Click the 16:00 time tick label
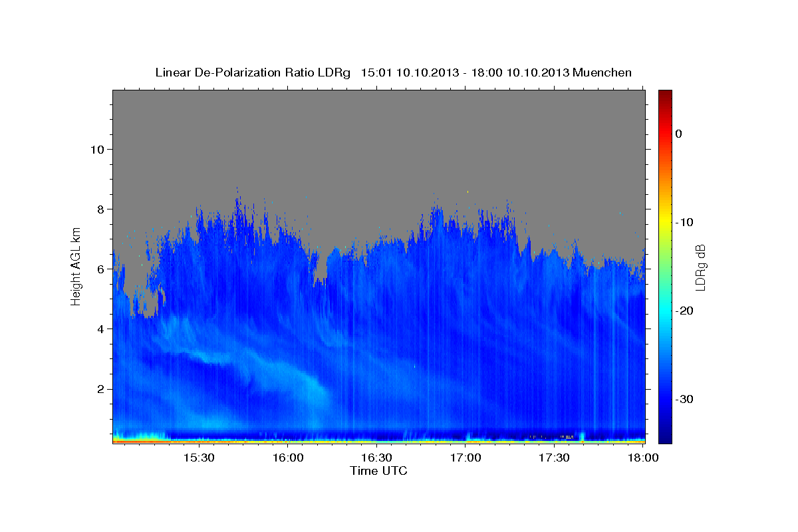This screenshot has width=798, height=532. click(288, 458)
